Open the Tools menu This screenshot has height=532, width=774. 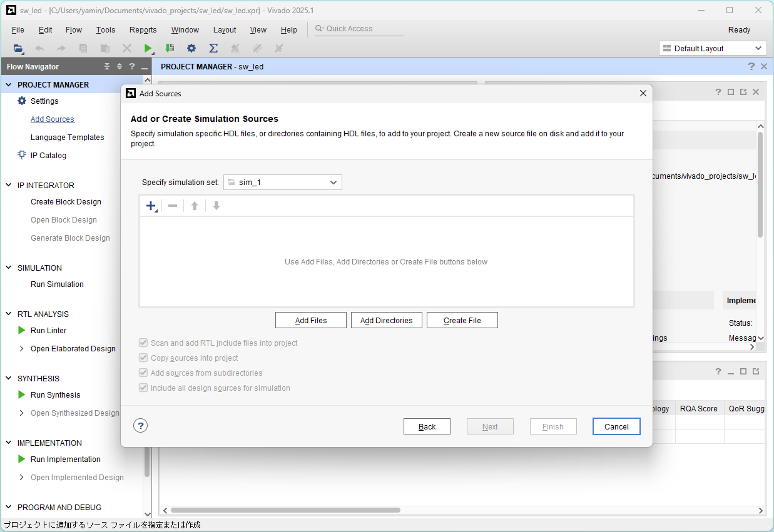pos(106,30)
